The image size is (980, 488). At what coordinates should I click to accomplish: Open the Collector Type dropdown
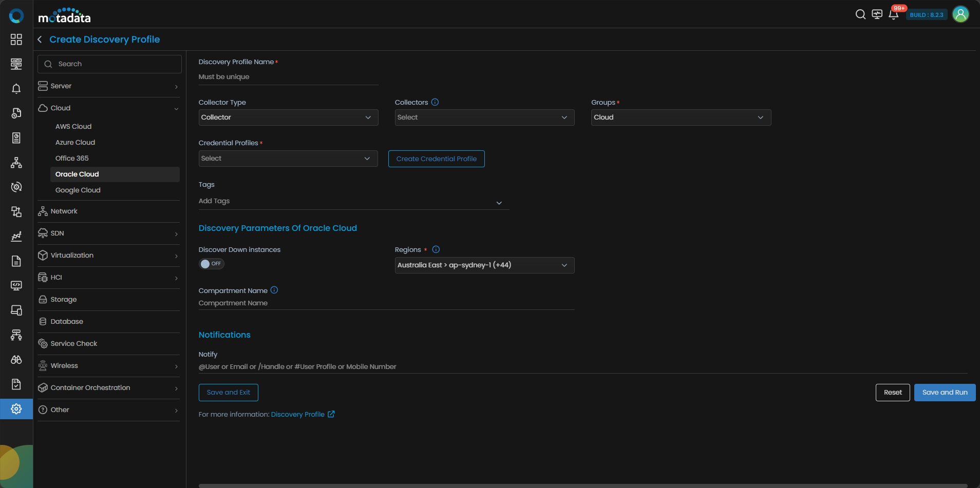(288, 118)
